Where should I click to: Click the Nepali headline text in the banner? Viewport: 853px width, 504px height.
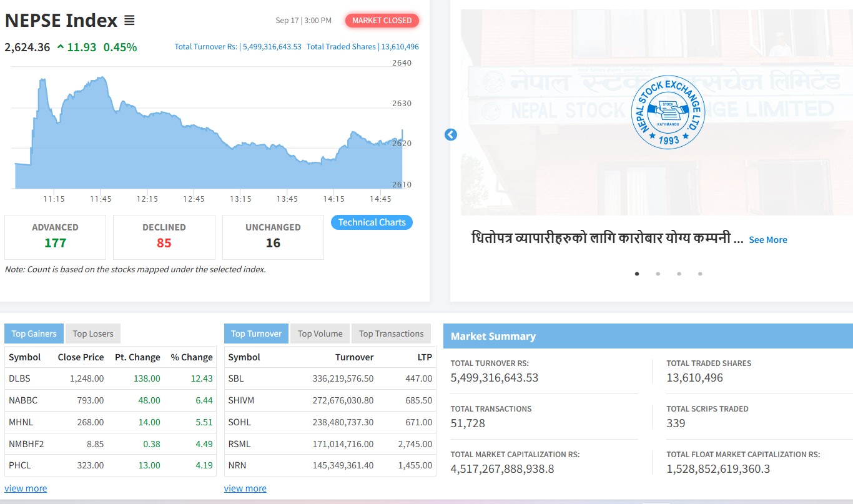tap(608, 239)
